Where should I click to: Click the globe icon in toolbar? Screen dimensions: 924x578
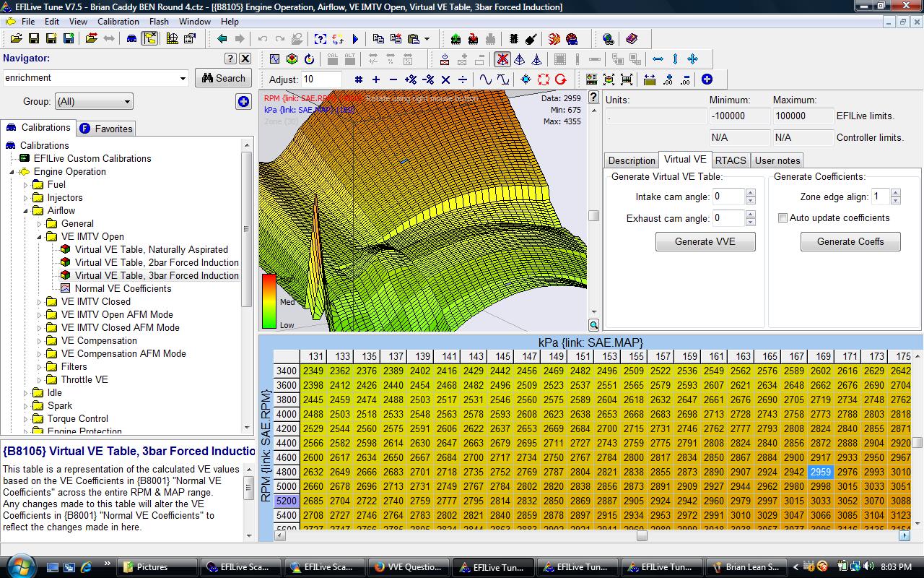click(x=608, y=39)
